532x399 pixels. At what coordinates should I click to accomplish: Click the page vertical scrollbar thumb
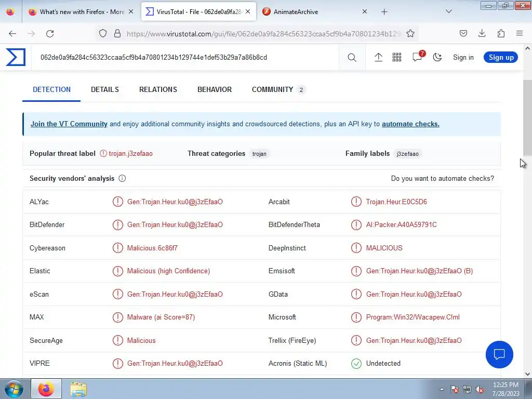527,117
